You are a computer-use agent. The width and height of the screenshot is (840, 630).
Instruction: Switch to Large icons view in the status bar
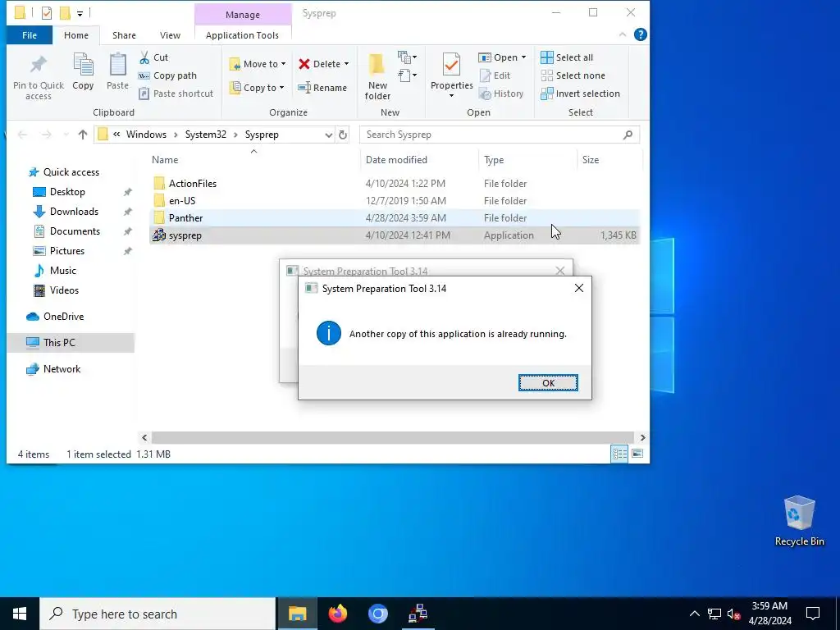click(637, 454)
